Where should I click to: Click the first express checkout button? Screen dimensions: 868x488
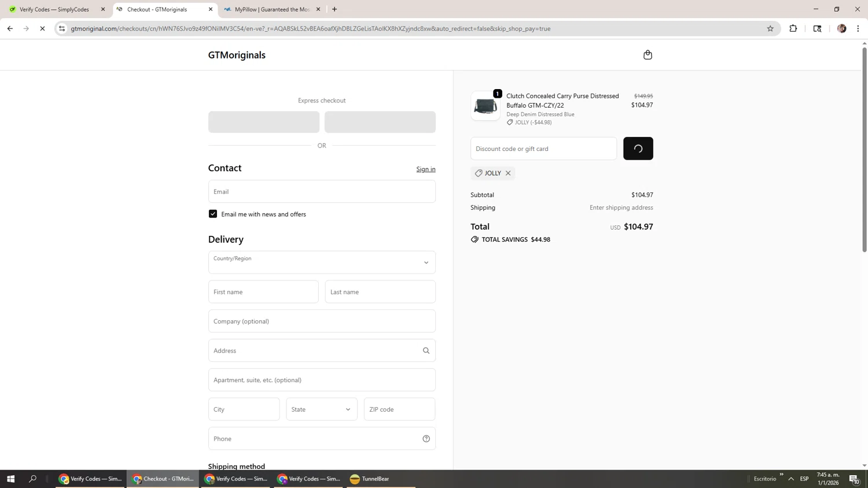264,122
